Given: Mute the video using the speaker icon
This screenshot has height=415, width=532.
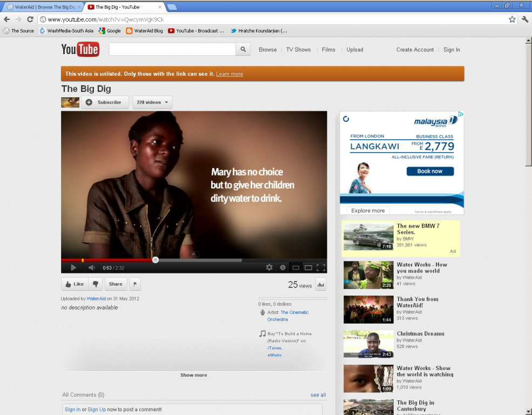Looking at the screenshot, I should tap(92, 267).
